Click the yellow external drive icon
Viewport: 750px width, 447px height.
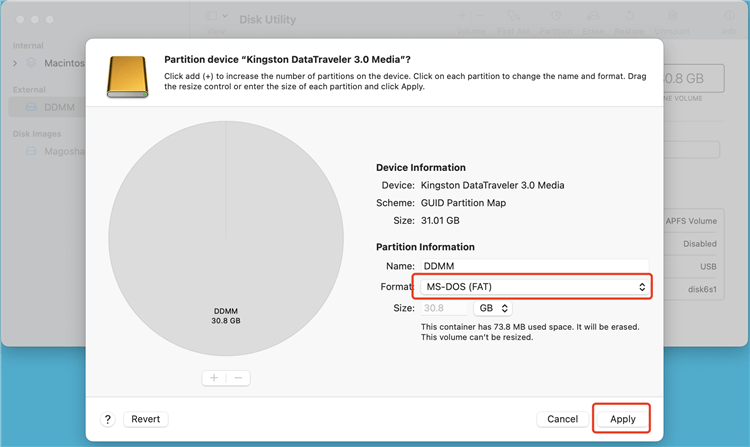point(130,74)
